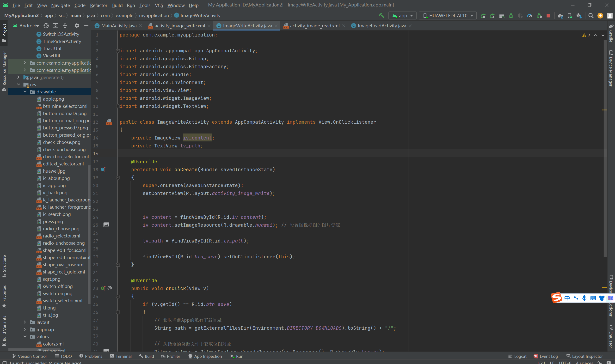Image resolution: width=615 pixels, height=364 pixels.
Task: Click the Profile app gauge icon
Action: pyautogui.click(x=530, y=15)
